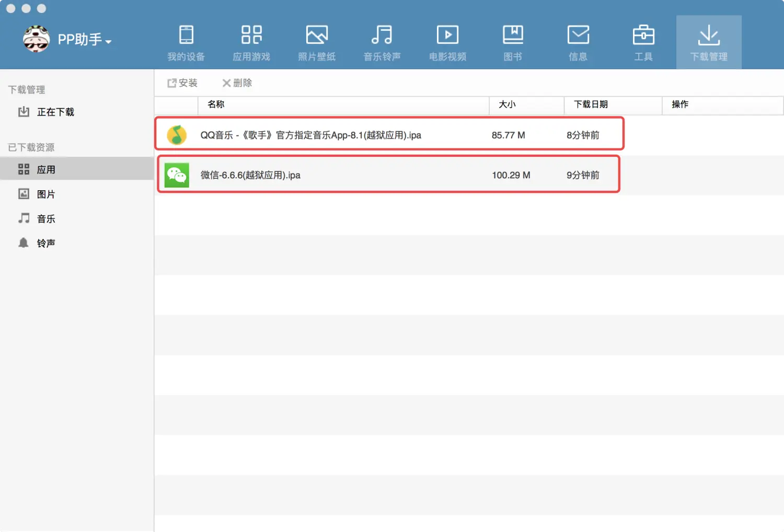Click the 100.29 M size cell

[511, 176]
